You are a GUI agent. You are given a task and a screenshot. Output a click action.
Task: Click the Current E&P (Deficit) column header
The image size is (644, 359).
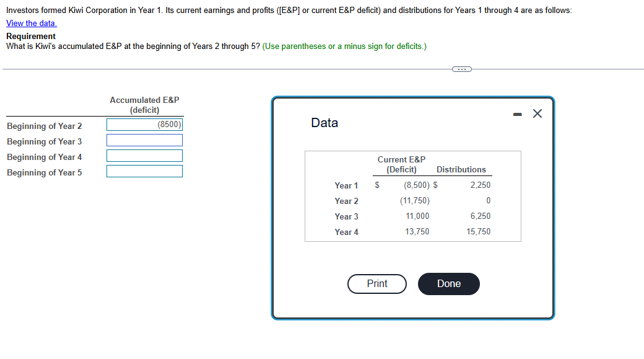point(401,164)
